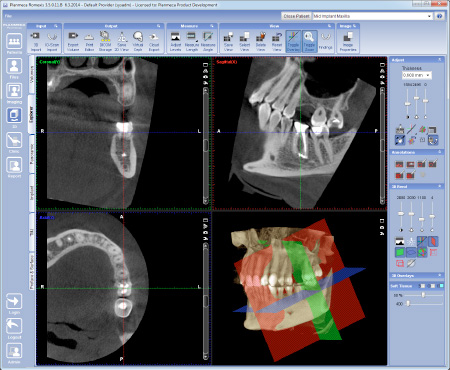
Task: Open the Export Volume tool
Action: (73, 41)
